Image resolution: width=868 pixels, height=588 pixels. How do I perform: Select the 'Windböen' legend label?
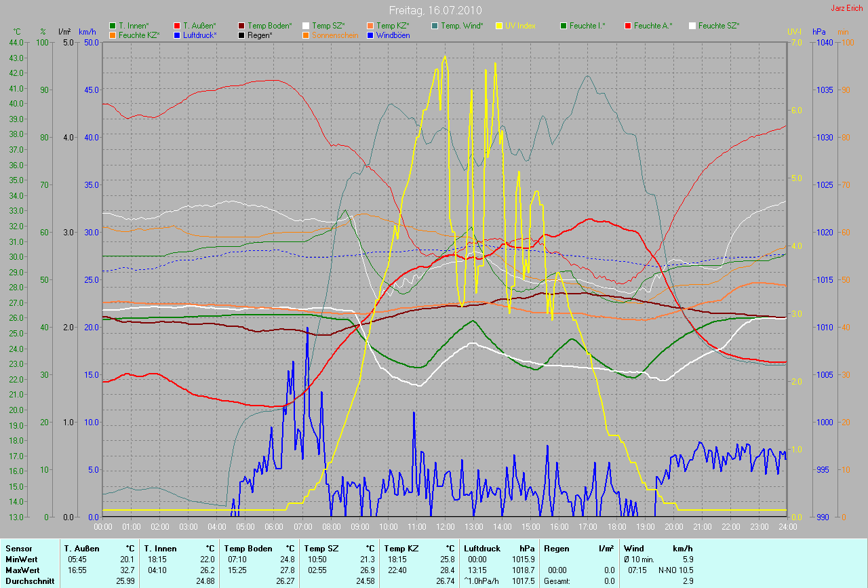point(393,35)
